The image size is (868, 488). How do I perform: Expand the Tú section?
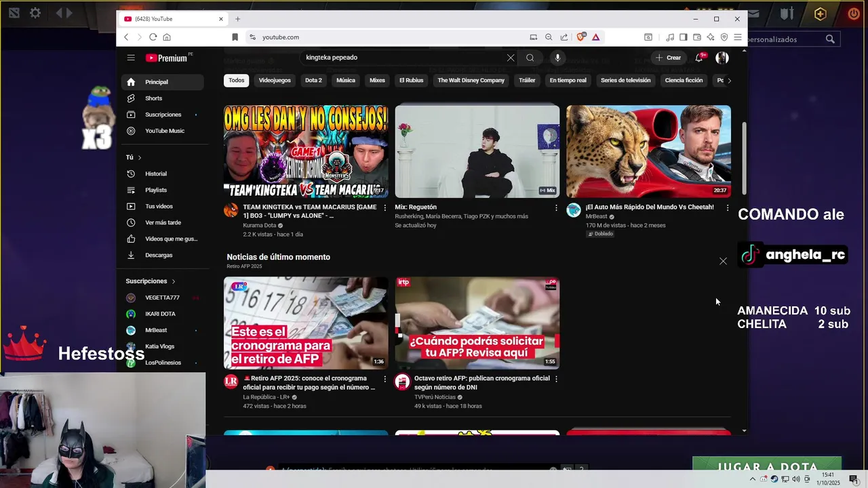(x=134, y=157)
